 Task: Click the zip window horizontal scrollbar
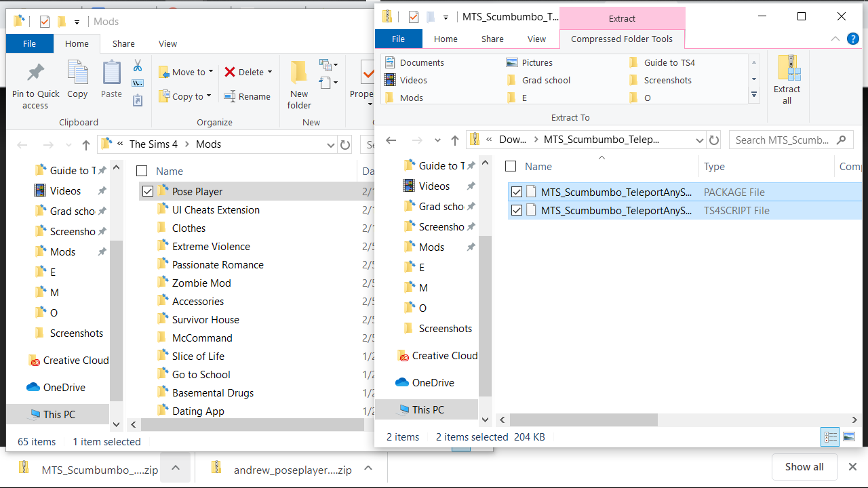point(584,420)
